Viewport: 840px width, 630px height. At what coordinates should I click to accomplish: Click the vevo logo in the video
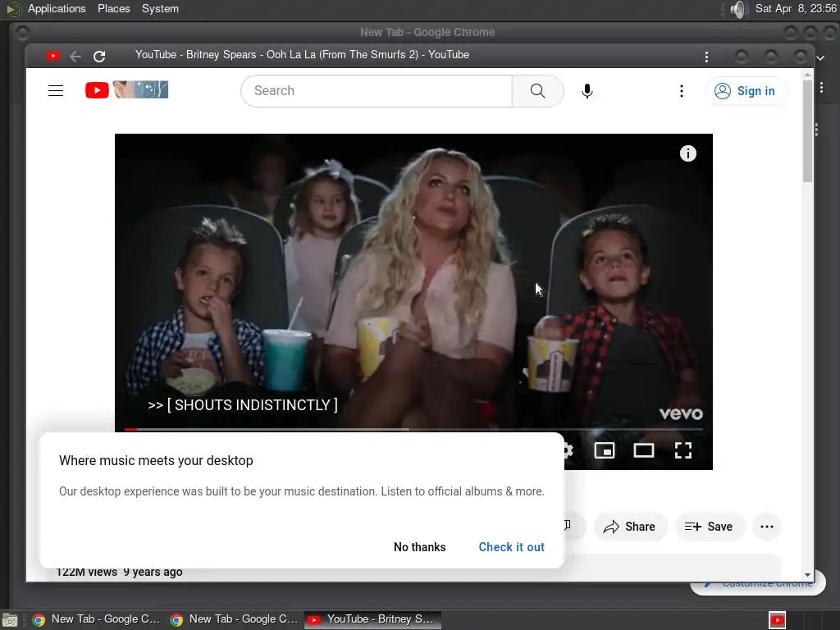click(681, 413)
